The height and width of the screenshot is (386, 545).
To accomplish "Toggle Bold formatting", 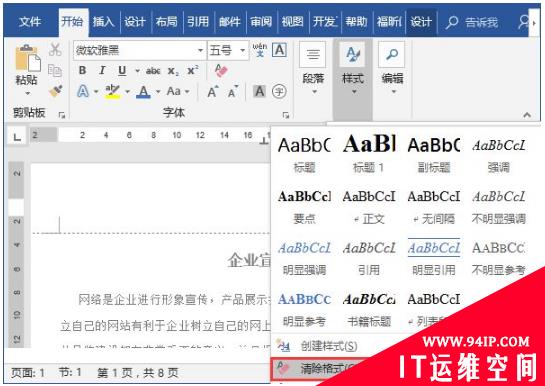I will click(82, 71).
